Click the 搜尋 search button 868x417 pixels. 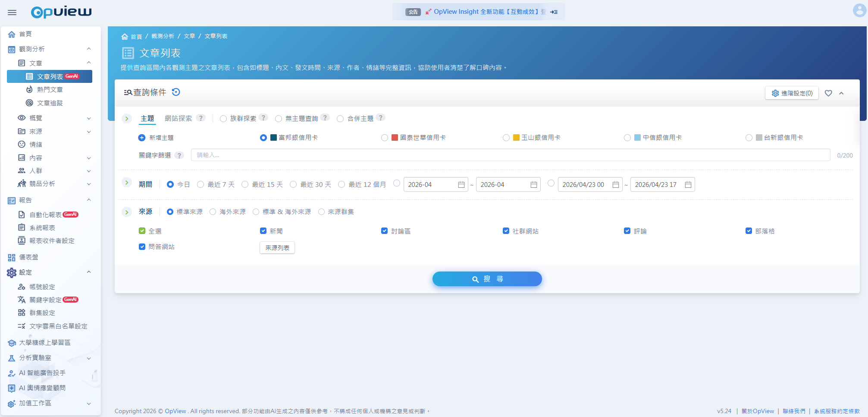point(487,279)
